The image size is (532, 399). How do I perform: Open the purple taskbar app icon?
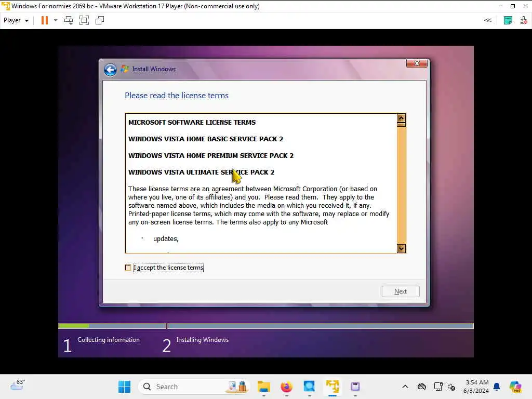pyautogui.click(x=355, y=387)
